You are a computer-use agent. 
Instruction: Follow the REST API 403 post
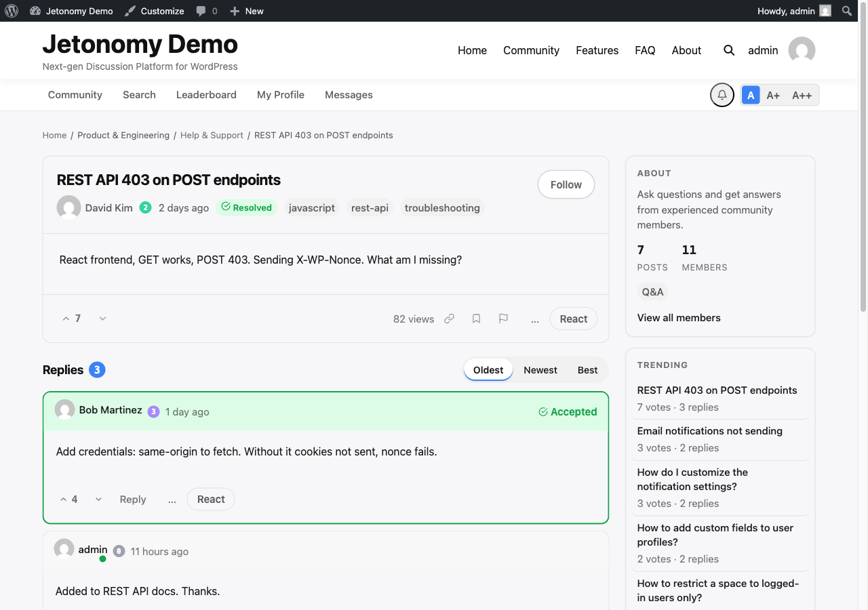click(x=566, y=184)
